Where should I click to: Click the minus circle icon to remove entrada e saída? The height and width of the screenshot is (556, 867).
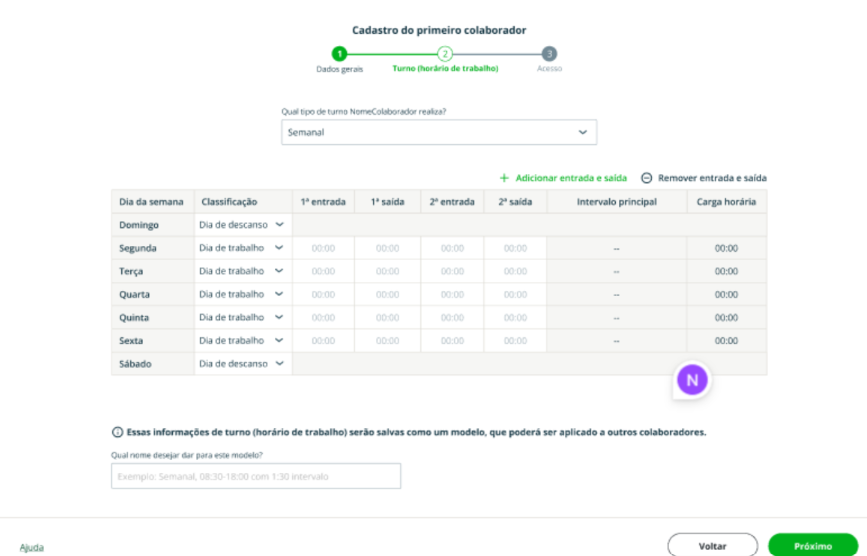tap(647, 178)
